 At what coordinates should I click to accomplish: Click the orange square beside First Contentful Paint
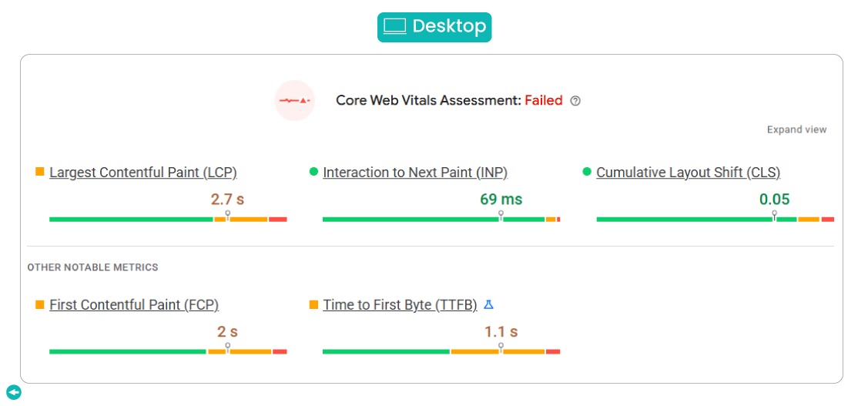(x=40, y=304)
